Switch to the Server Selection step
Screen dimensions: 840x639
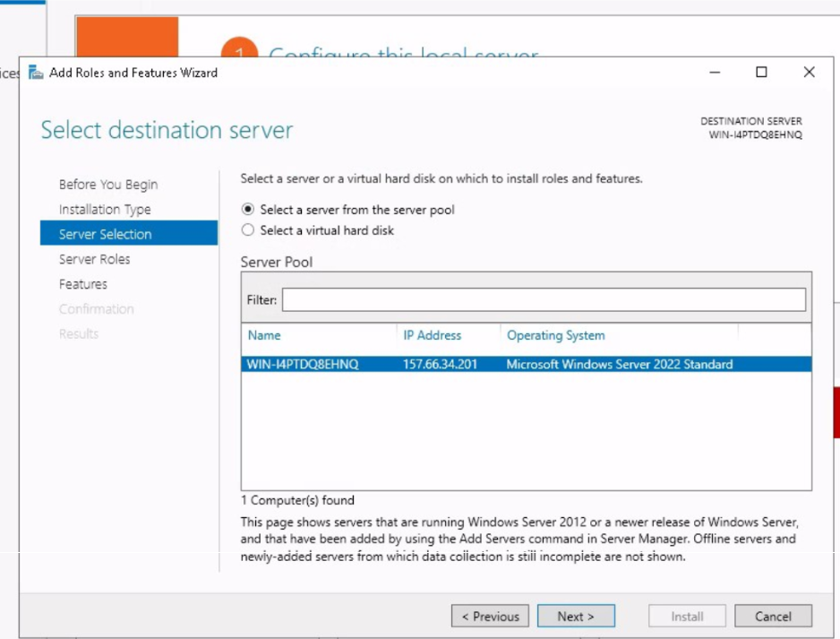click(x=106, y=235)
